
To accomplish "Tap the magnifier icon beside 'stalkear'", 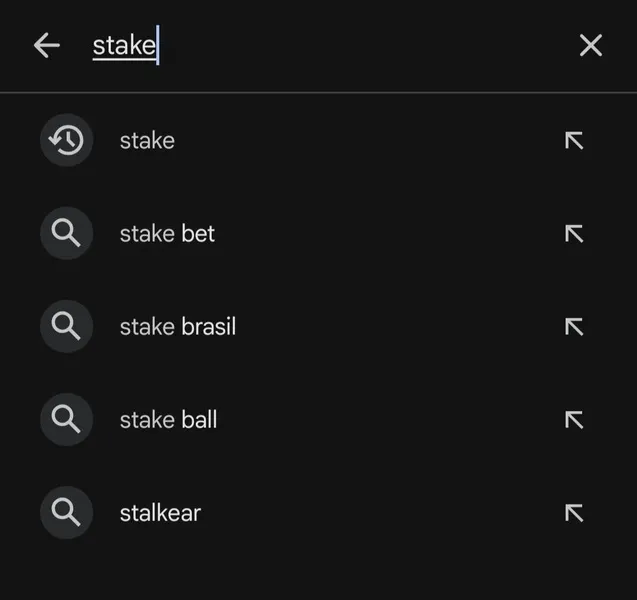I will 67,513.
